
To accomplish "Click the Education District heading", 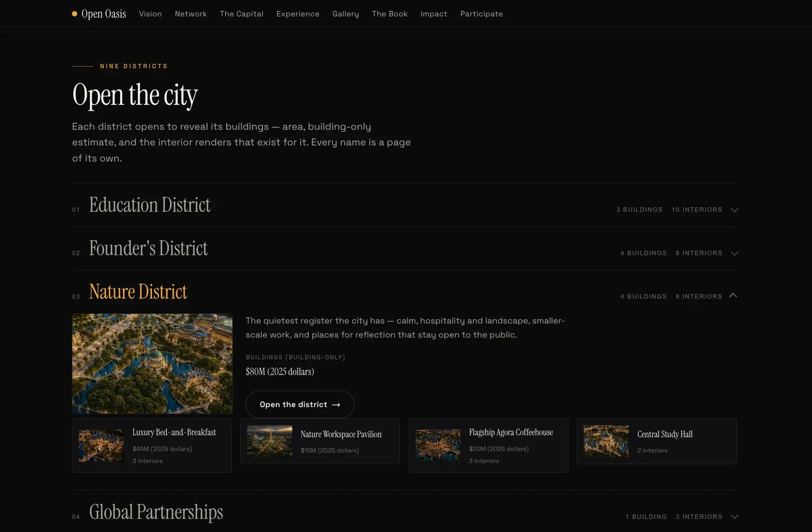I will tap(150, 205).
